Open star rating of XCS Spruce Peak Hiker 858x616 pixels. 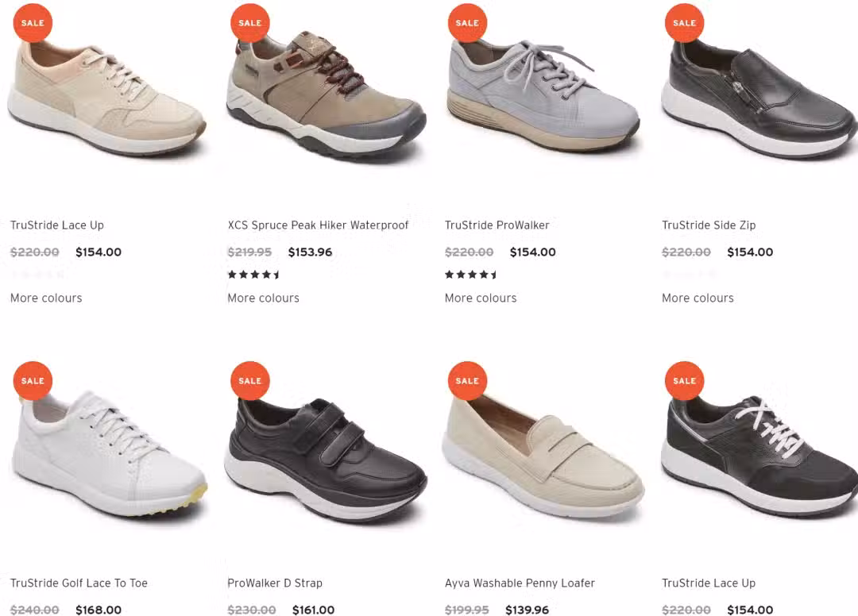coord(254,275)
